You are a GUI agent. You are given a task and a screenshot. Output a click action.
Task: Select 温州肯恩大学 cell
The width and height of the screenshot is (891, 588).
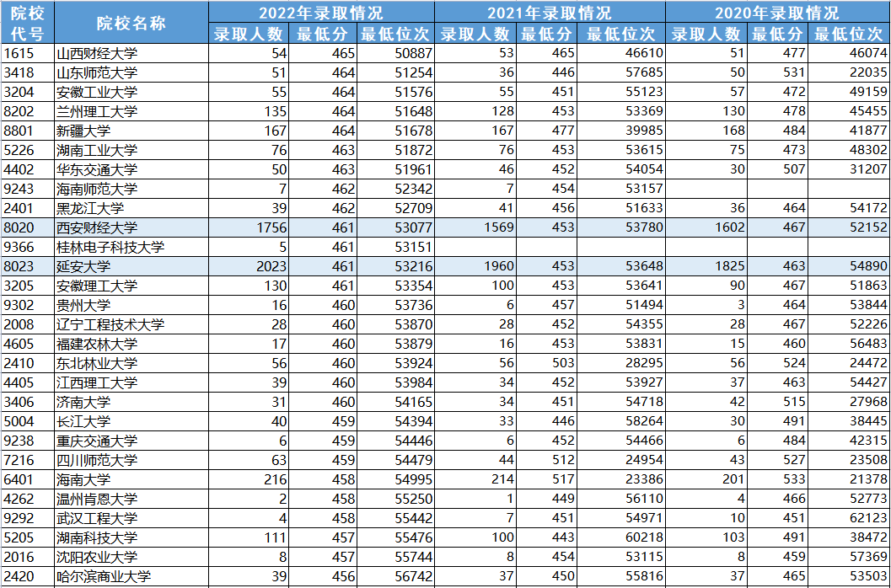[x=132, y=499]
